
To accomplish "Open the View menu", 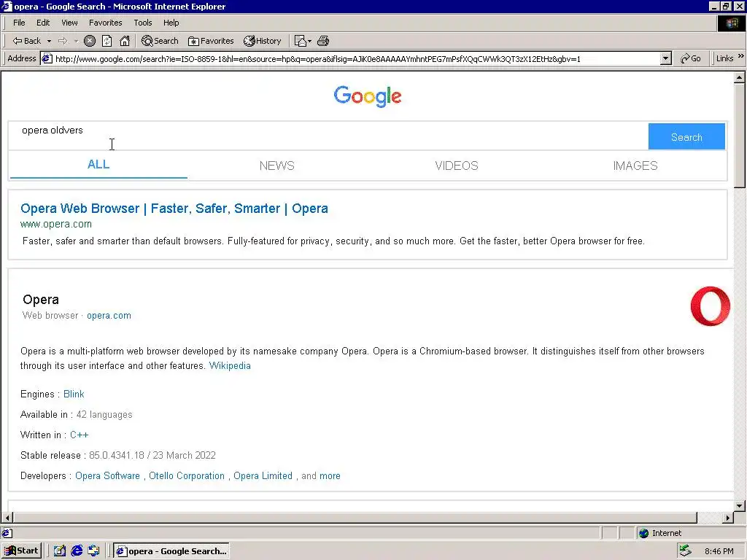I will click(x=69, y=23).
